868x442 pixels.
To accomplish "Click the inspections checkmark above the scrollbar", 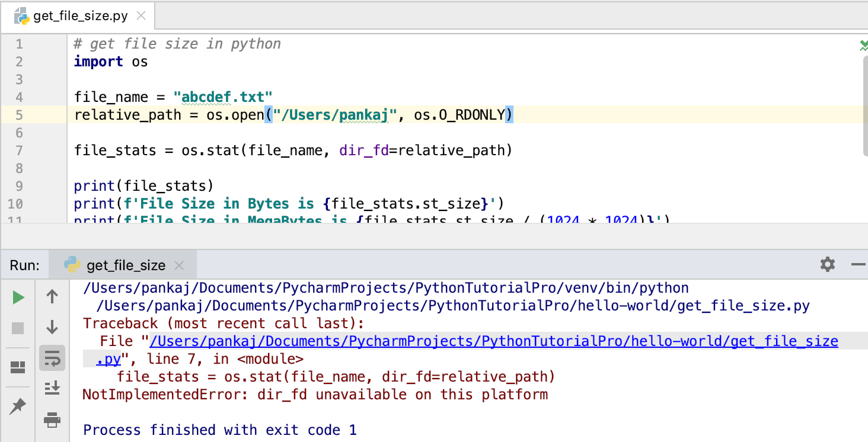I will tap(863, 44).
